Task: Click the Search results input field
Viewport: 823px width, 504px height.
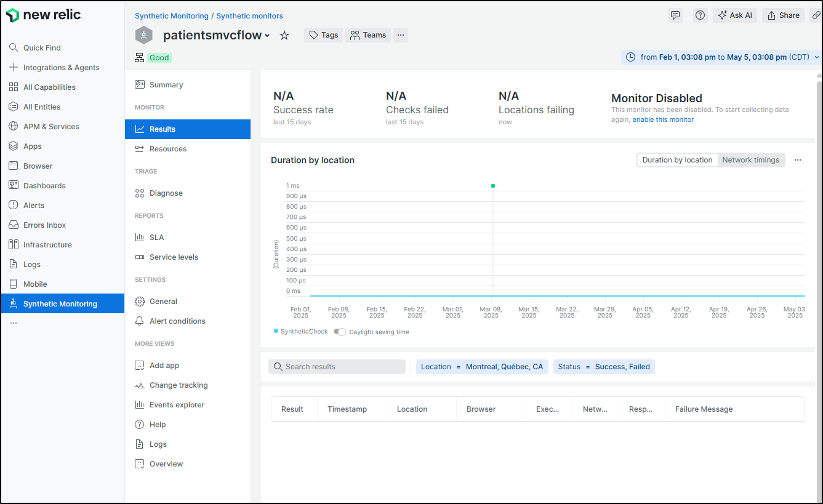Action: [337, 366]
